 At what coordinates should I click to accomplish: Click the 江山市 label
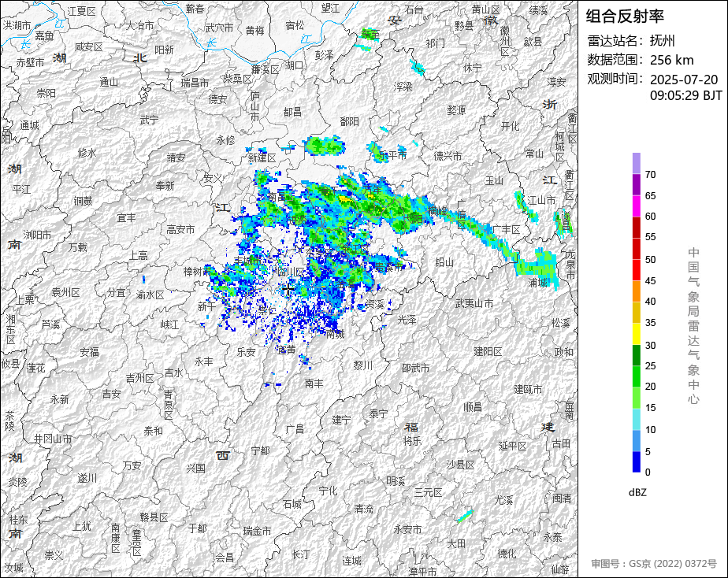point(541,200)
